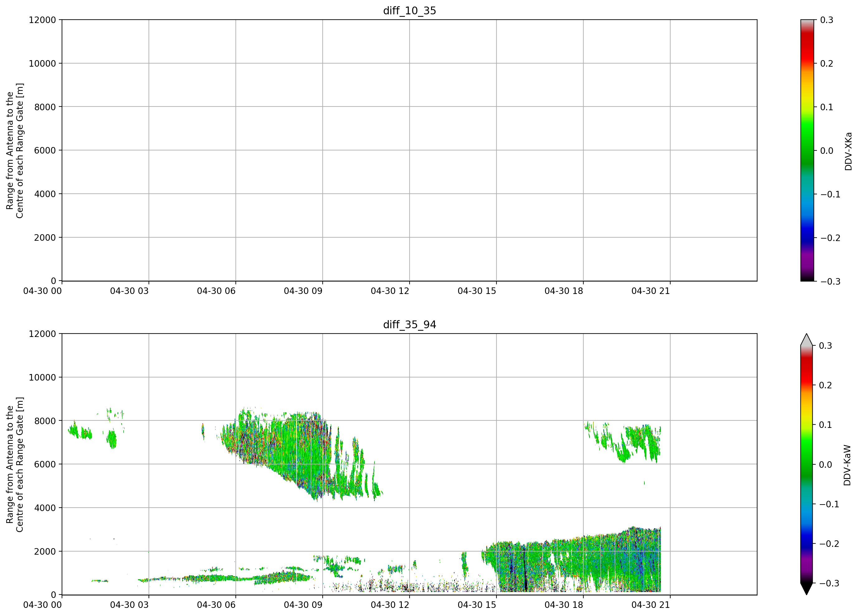859x616 pixels.
Task: Click the 04-30 21 x-tick under diff_10_35
Action: pos(651,291)
